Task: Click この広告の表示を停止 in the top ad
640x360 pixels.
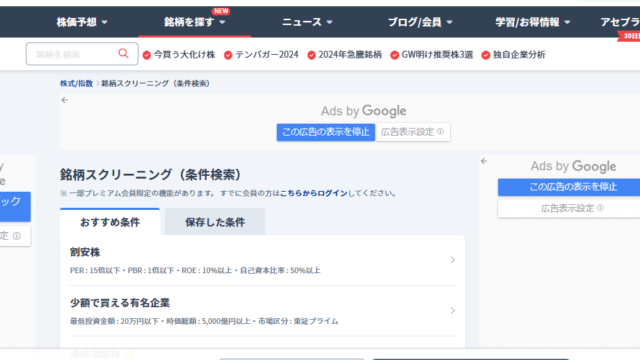Action: (x=326, y=132)
